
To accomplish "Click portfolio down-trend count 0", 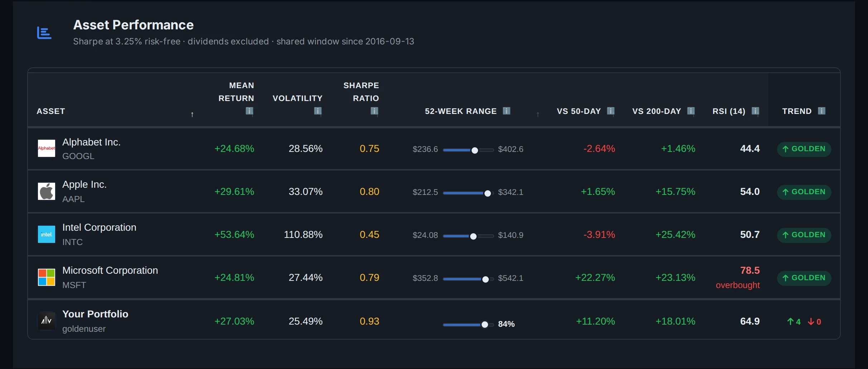I will click(x=814, y=322).
